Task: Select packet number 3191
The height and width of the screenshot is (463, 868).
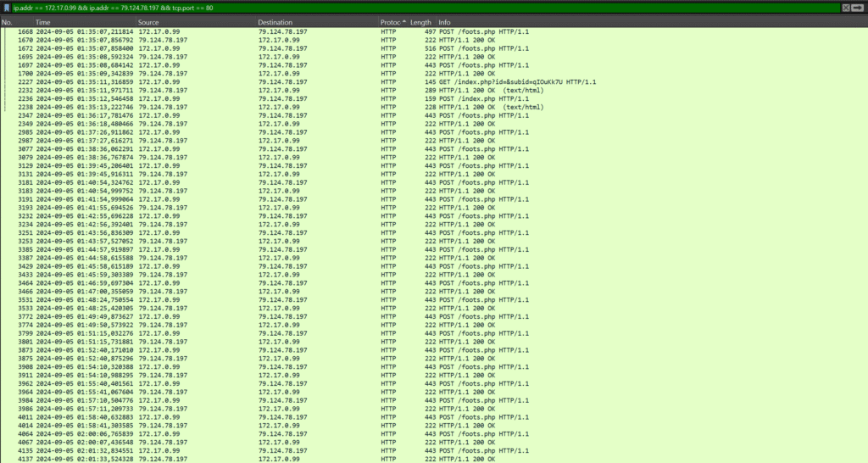Action: pos(434,199)
